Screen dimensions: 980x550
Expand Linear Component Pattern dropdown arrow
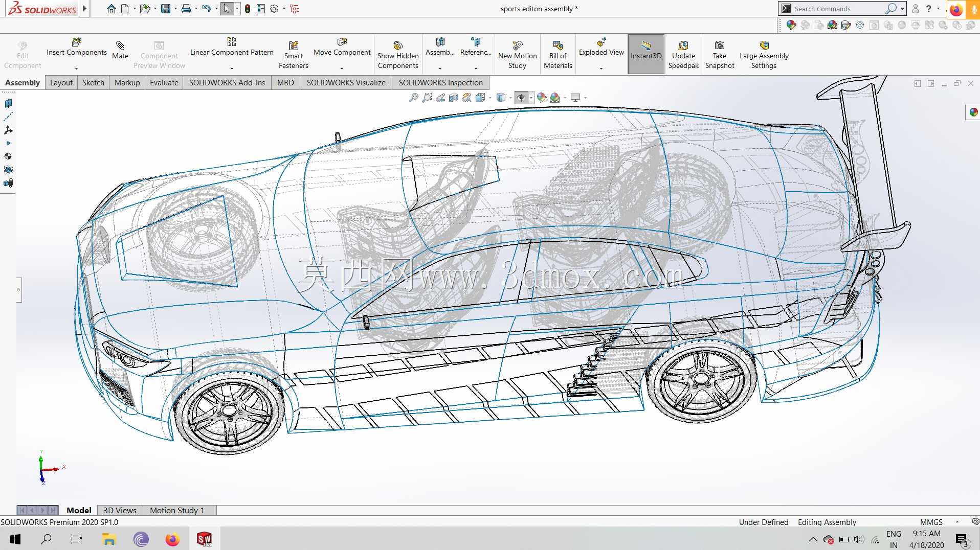[x=232, y=68]
